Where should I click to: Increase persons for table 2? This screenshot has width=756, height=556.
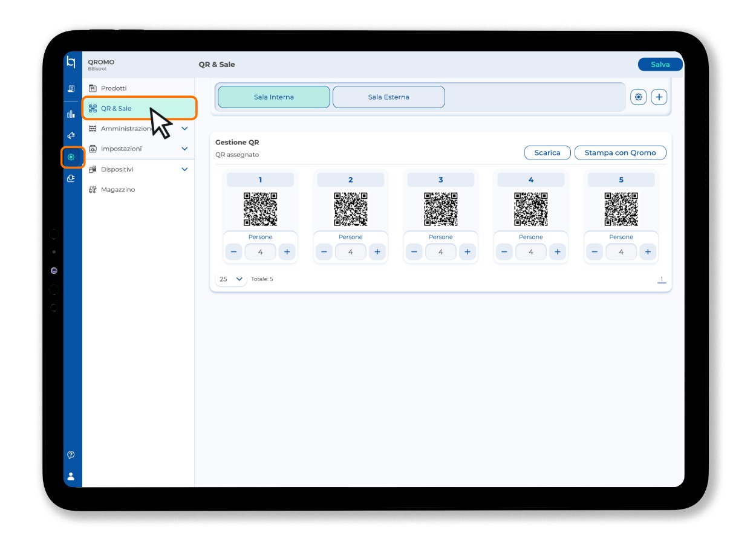[377, 252]
